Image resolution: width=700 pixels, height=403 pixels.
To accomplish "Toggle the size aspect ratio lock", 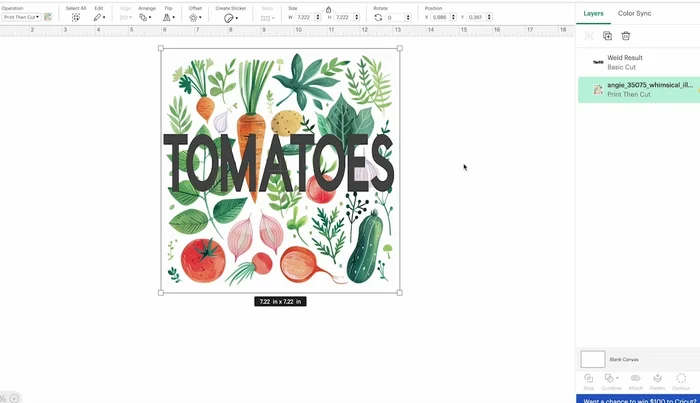I will tap(329, 9).
